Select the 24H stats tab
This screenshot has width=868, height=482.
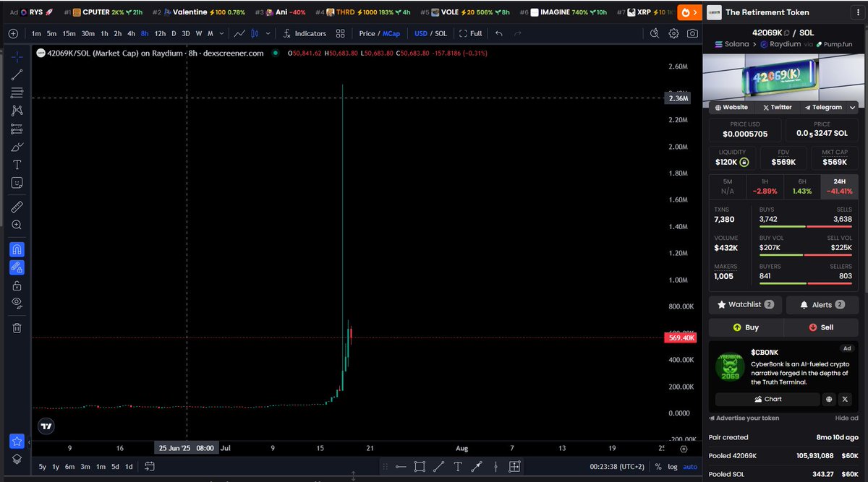click(840, 186)
